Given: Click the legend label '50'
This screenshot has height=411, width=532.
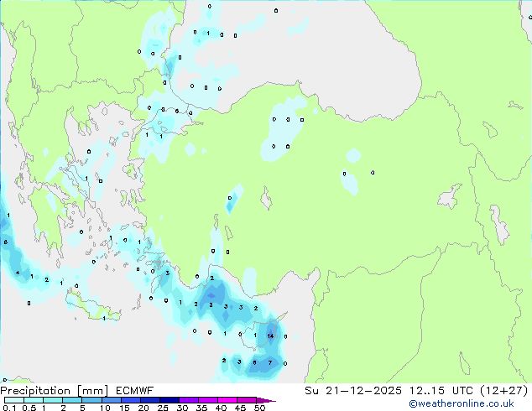Looking at the screenshot, I should 260,408.
